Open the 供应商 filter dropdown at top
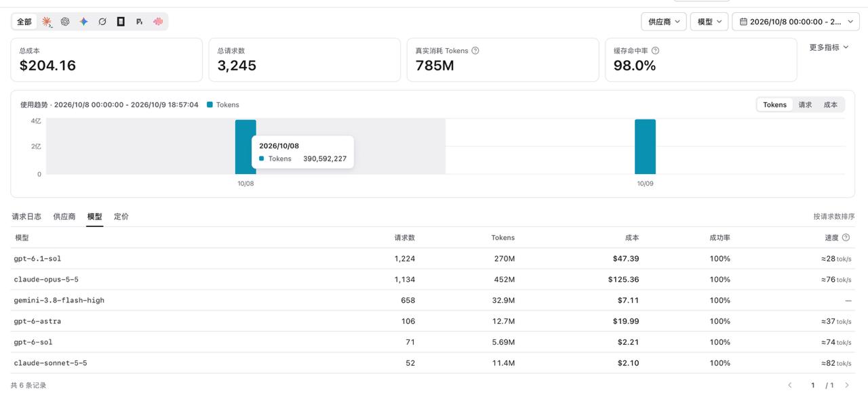Image resolution: width=868 pixels, height=397 pixels. pyautogui.click(x=664, y=22)
